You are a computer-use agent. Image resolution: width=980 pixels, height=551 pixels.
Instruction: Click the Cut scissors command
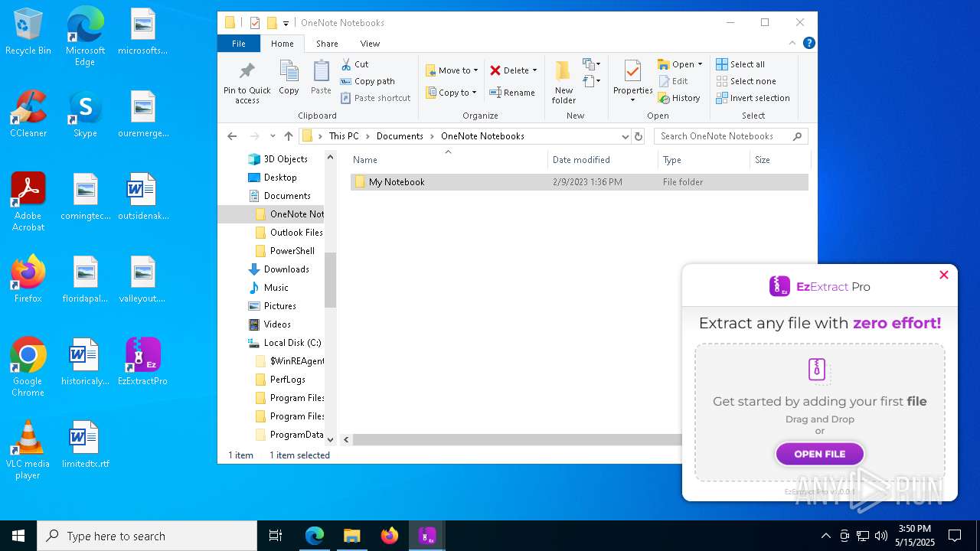[354, 64]
